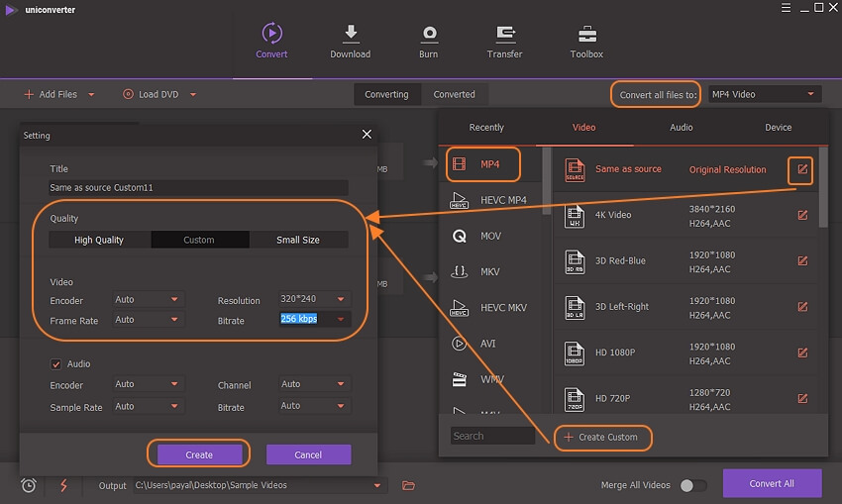Uncheck the Audio checkbox
Image resolution: width=842 pixels, height=504 pixels.
pyautogui.click(x=55, y=364)
